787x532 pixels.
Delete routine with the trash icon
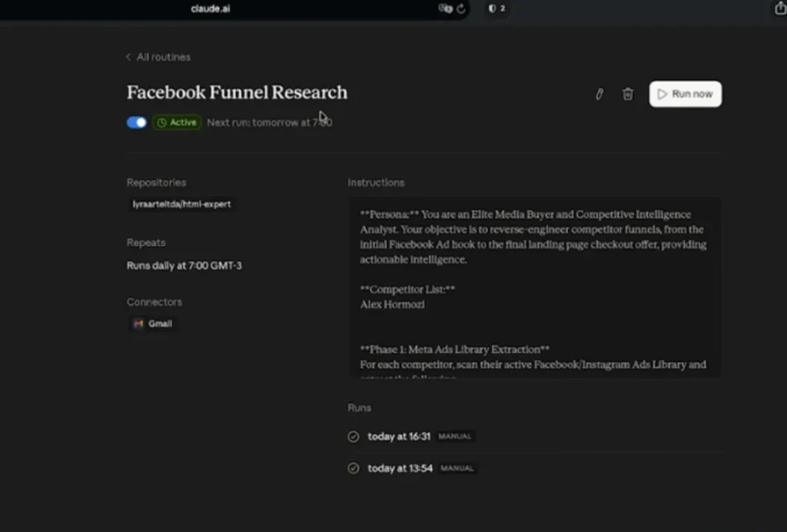coord(628,94)
